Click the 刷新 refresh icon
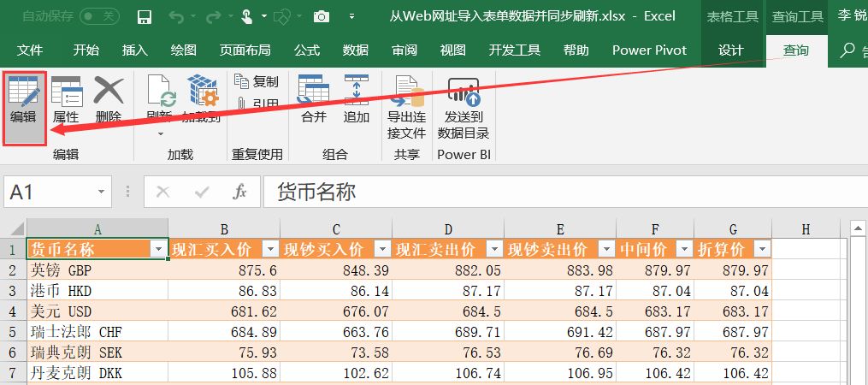The image size is (868, 385). 161,91
